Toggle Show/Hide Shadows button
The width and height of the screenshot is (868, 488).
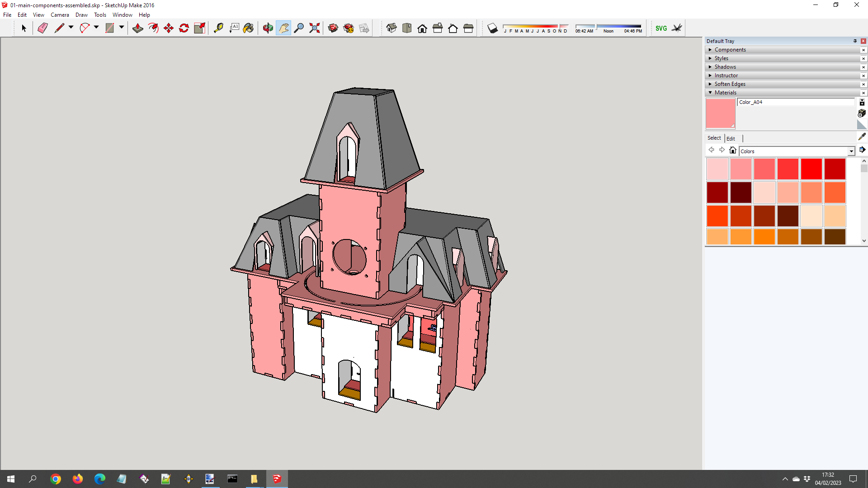click(493, 28)
